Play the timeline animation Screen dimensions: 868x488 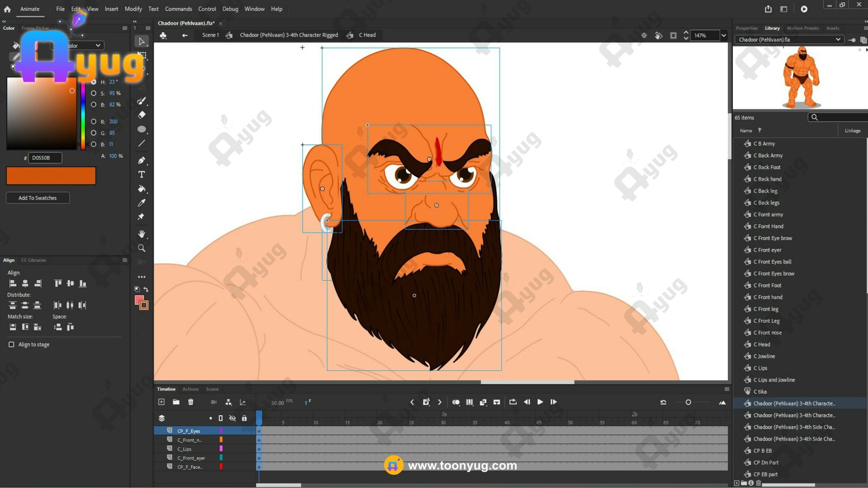click(540, 402)
